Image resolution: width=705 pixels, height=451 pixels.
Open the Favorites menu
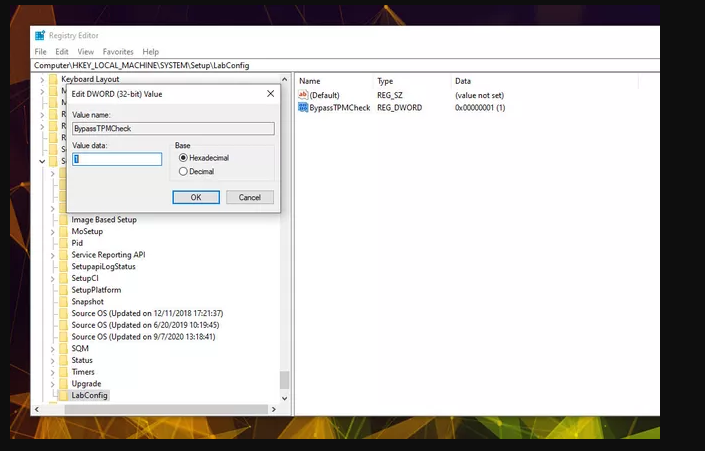point(118,52)
